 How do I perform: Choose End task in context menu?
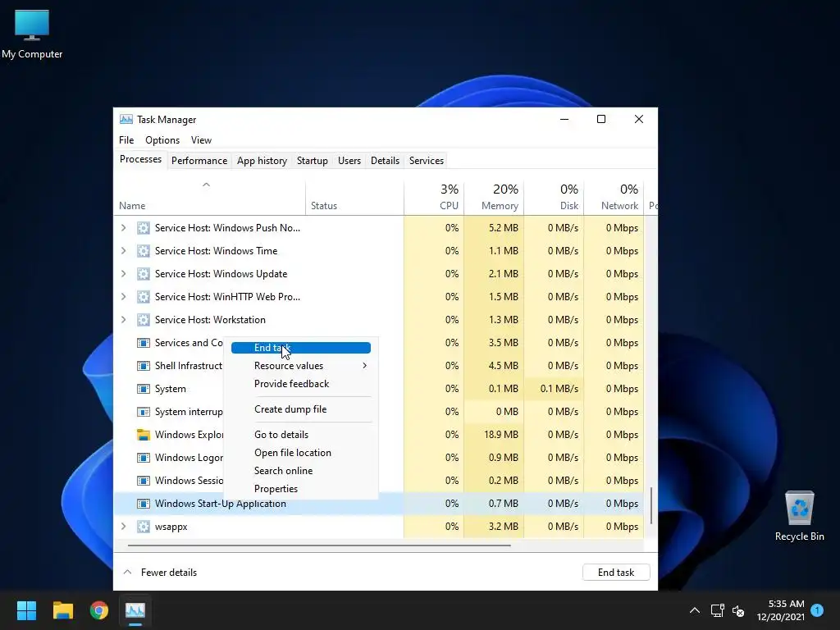tap(301, 348)
